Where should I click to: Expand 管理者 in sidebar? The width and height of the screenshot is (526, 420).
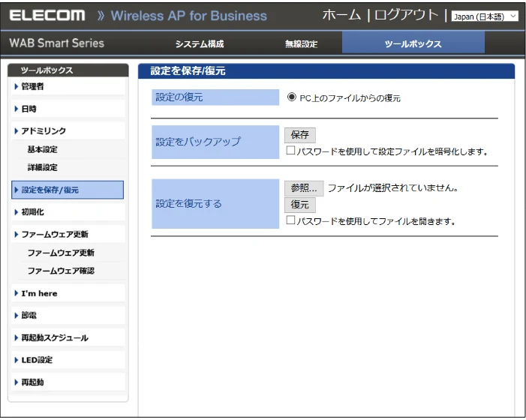click(x=68, y=86)
